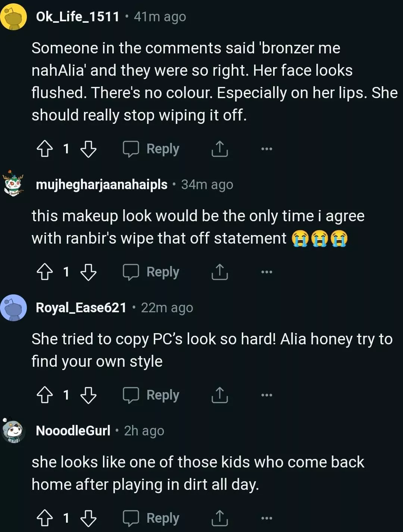Share mujhegharjaanahaipls's makeup comment
Image resolution: width=403 pixels, height=532 pixels.
pyautogui.click(x=219, y=272)
